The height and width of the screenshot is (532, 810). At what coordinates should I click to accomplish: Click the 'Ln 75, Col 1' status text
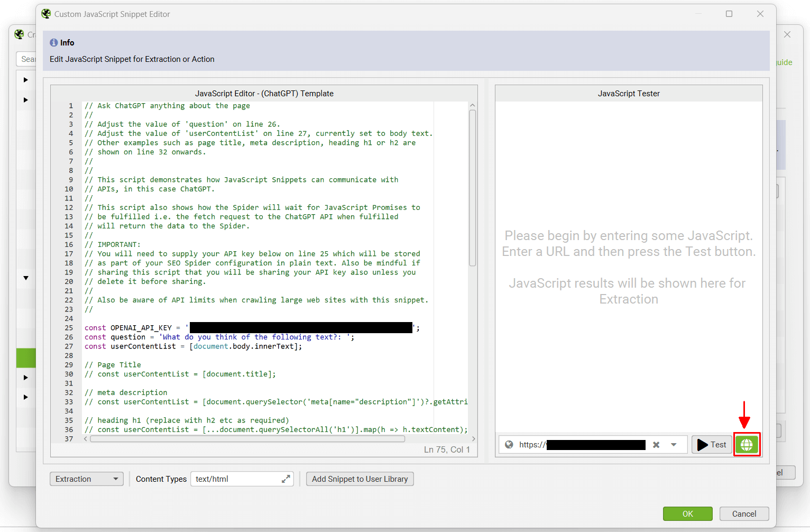[447, 450]
